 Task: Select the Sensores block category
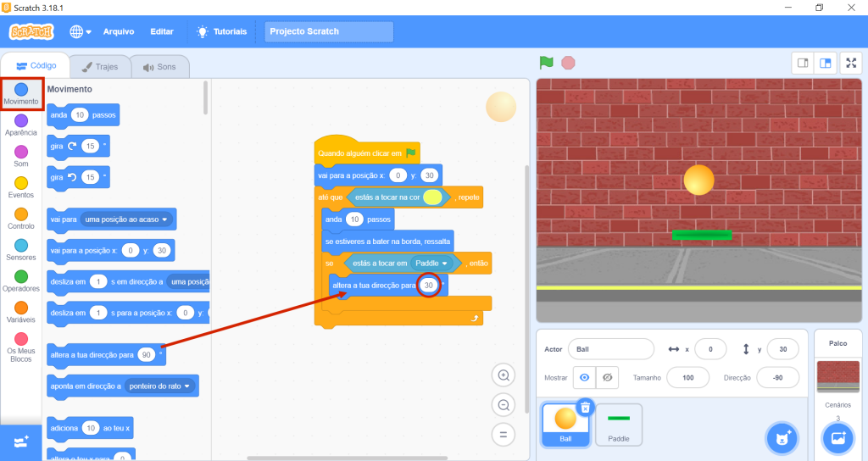pos(21,250)
